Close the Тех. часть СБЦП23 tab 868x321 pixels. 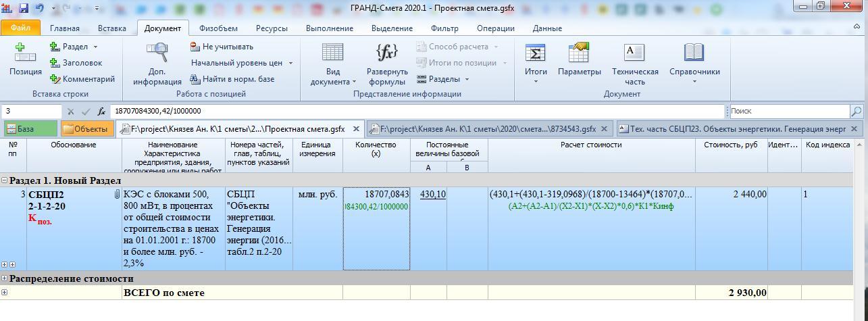coord(854,128)
